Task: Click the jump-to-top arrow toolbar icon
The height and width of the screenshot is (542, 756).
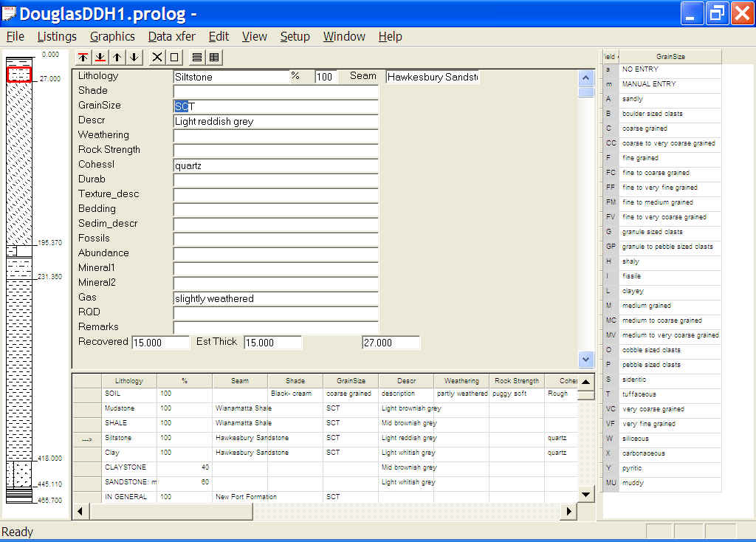Action: click(x=83, y=57)
